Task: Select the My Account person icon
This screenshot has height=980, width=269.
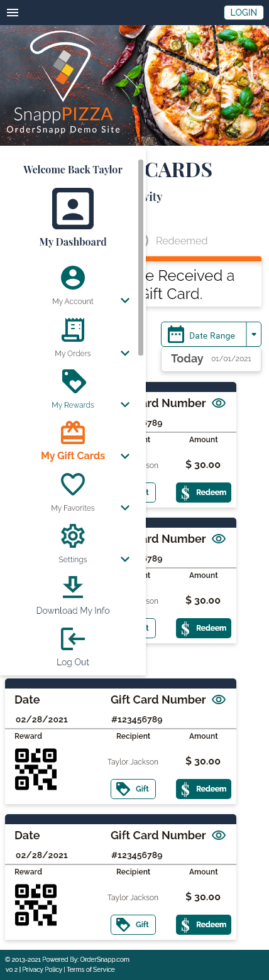Action: click(x=73, y=278)
